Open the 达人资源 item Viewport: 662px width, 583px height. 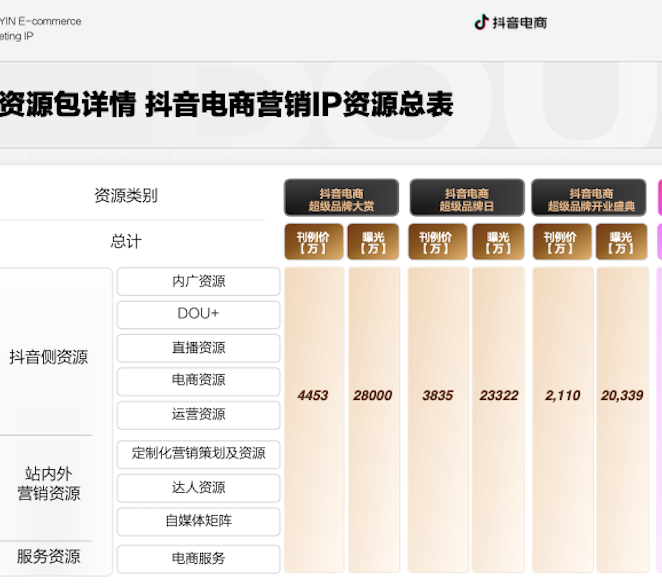[x=198, y=488]
